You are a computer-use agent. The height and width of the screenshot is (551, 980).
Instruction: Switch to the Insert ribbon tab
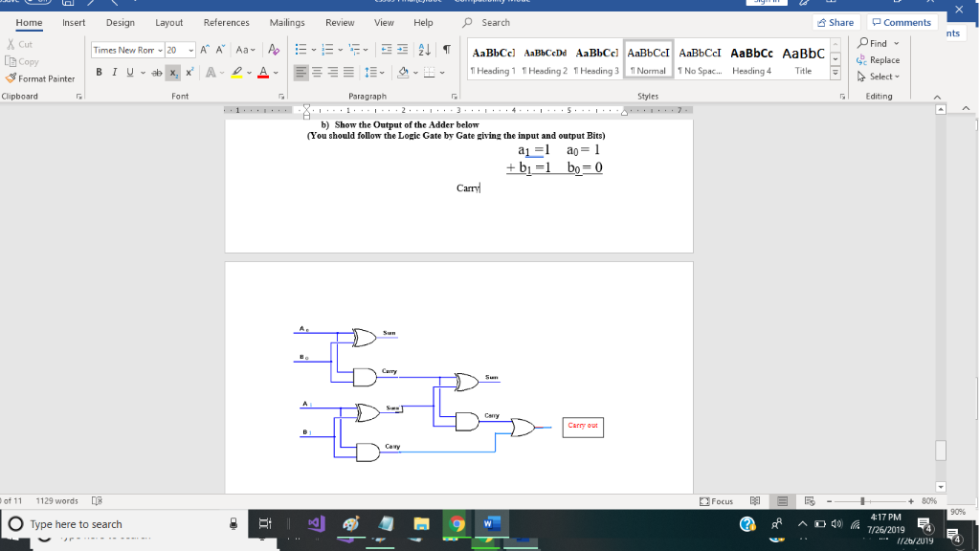(74, 22)
